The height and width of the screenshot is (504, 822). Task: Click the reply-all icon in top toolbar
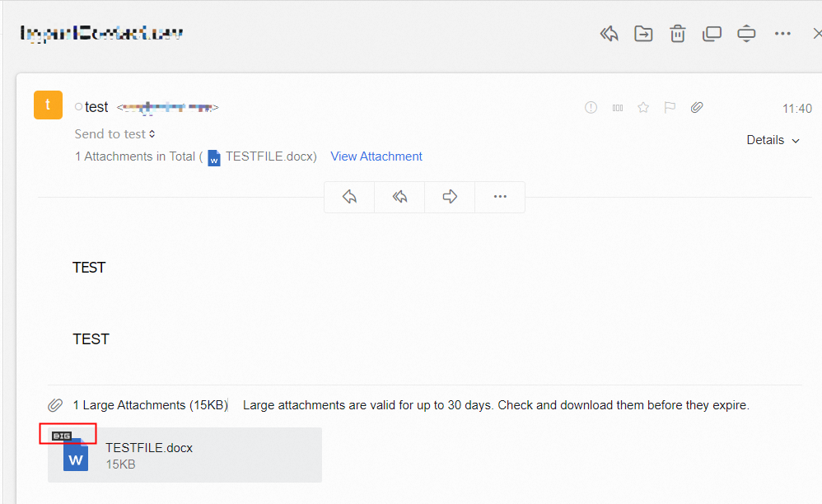point(609,34)
